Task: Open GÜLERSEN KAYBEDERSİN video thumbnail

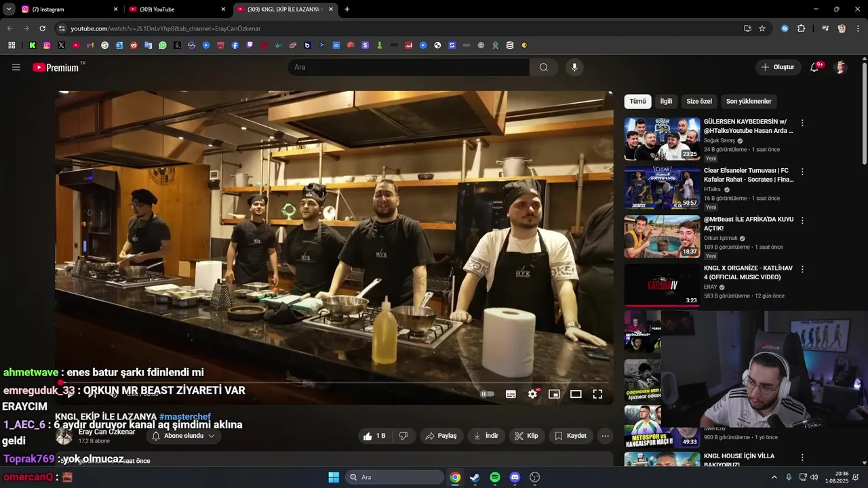Action: (x=662, y=139)
